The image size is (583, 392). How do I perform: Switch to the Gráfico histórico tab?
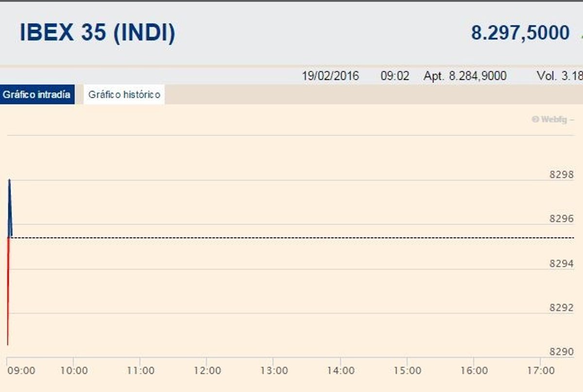pyautogui.click(x=124, y=95)
